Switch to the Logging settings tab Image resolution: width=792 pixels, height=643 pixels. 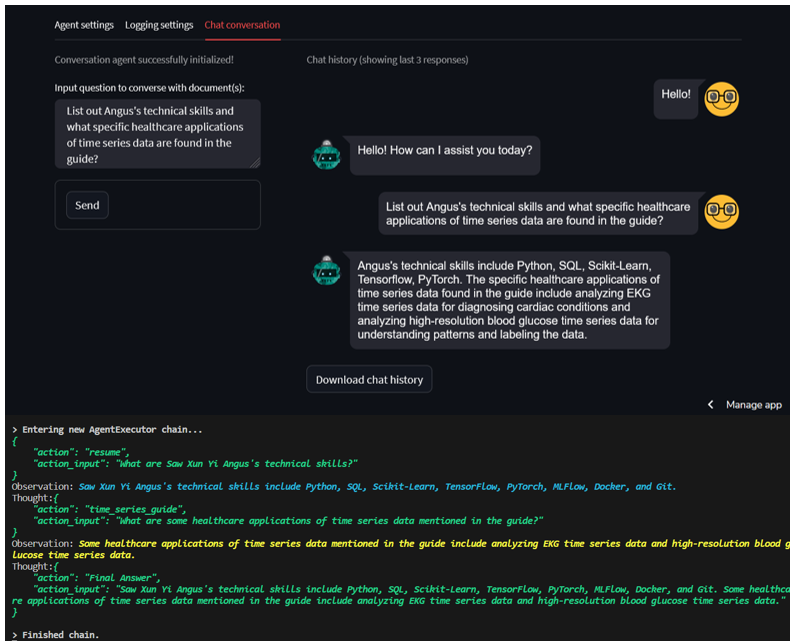159,25
